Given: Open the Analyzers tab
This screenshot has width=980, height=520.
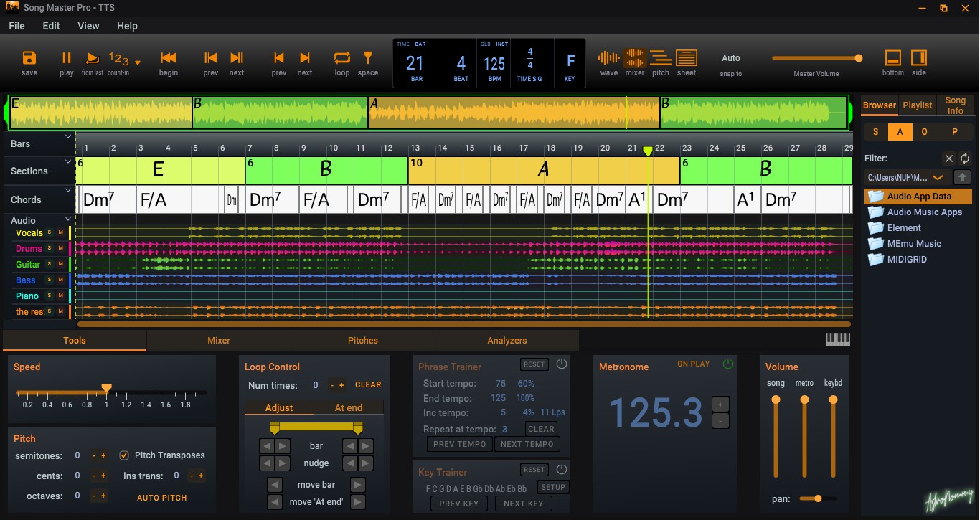Looking at the screenshot, I should (x=507, y=341).
